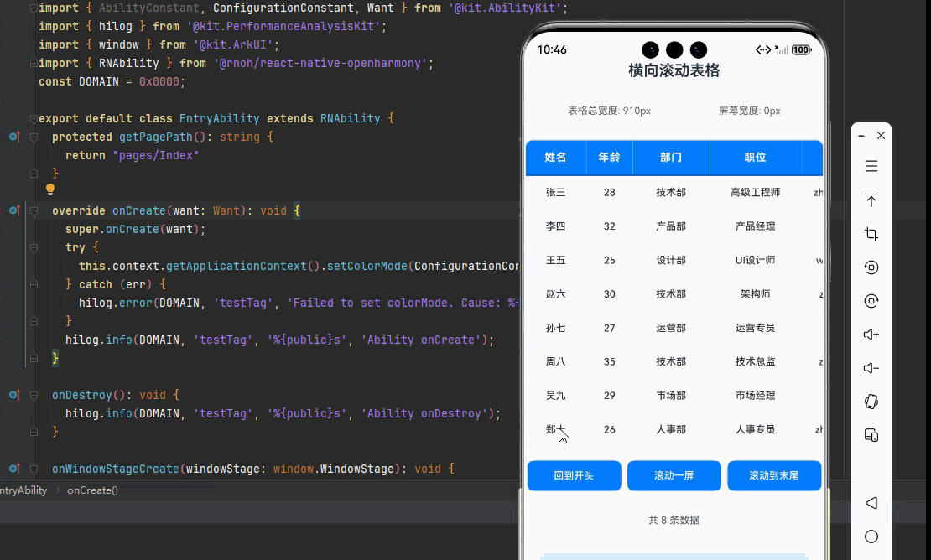Click override gutter icon beside onCreate
The image size is (931, 560).
[x=15, y=210]
